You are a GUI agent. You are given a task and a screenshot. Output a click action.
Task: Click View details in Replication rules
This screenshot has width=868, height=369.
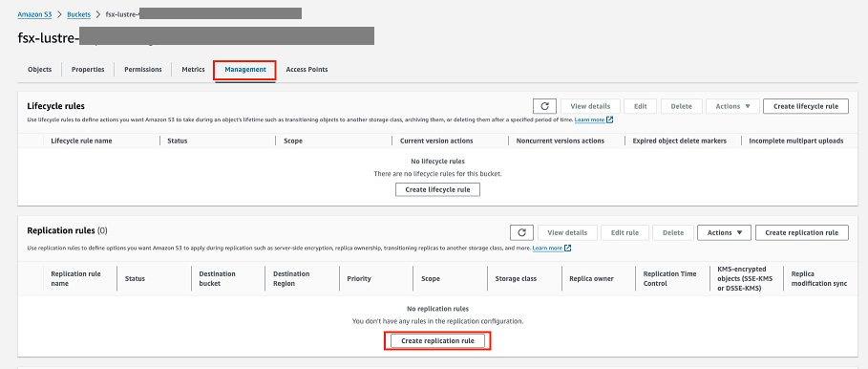tap(567, 232)
